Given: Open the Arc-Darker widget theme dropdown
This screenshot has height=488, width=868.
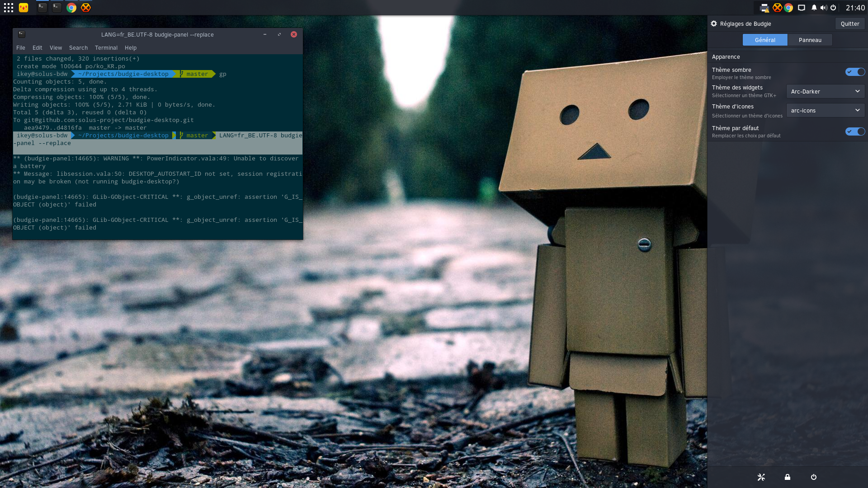Looking at the screenshot, I should (826, 91).
